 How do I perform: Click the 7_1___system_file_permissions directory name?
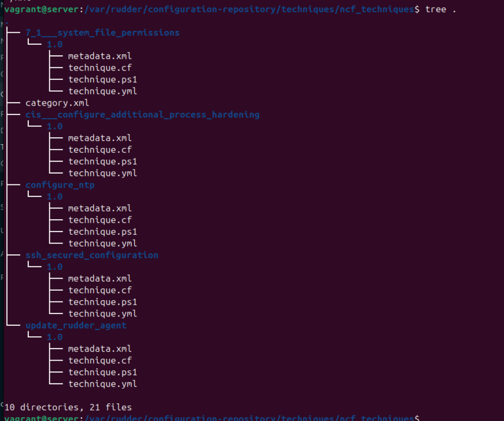[x=102, y=33]
